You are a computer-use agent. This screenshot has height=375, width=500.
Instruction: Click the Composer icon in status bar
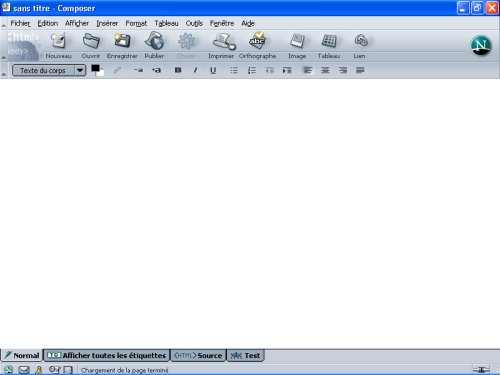point(54,370)
